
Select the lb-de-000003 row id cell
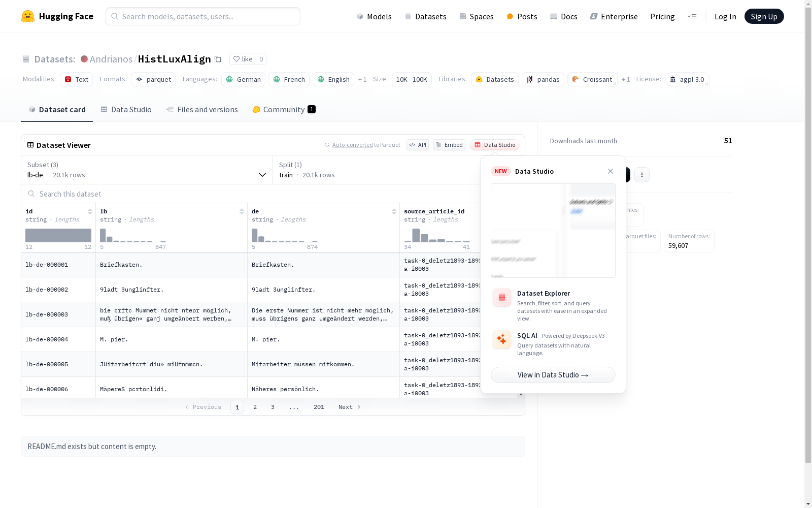[58, 314]
